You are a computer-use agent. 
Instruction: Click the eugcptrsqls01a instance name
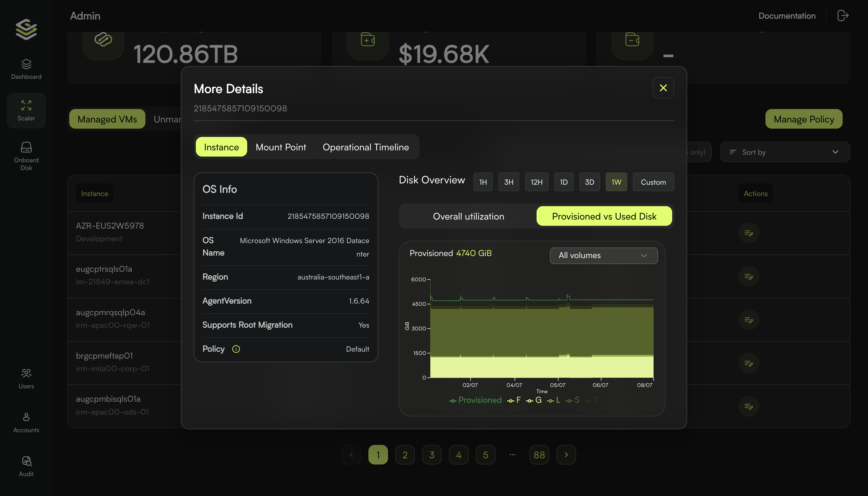(x=104, y=269)
